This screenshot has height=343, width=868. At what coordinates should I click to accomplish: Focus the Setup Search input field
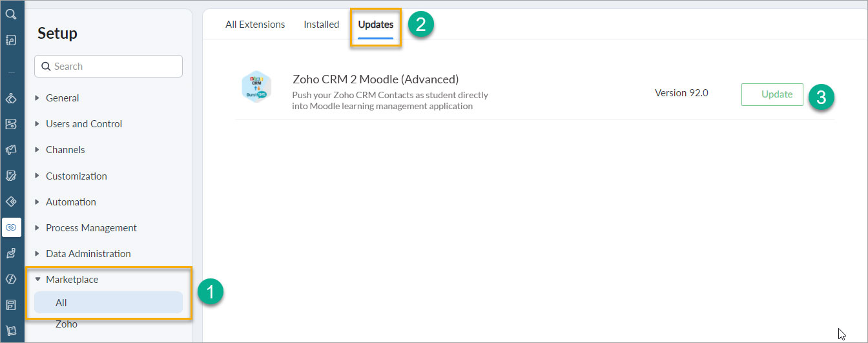point(108,66)
